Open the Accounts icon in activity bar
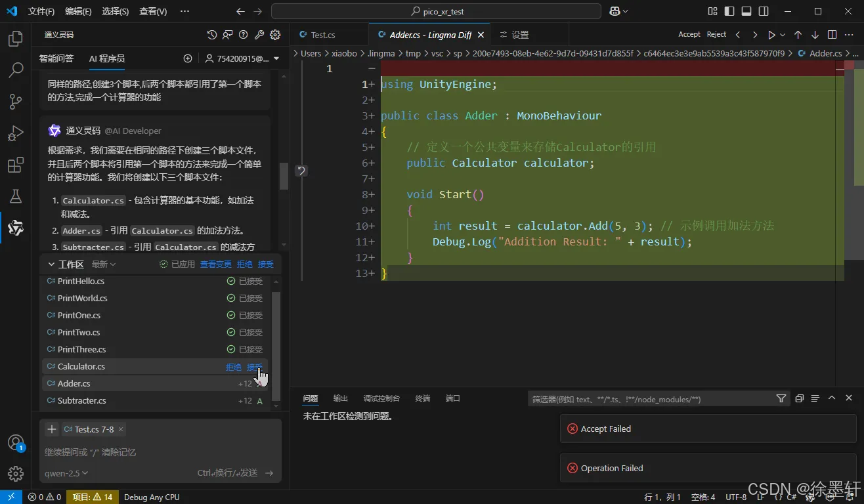 tap(15, 442)
